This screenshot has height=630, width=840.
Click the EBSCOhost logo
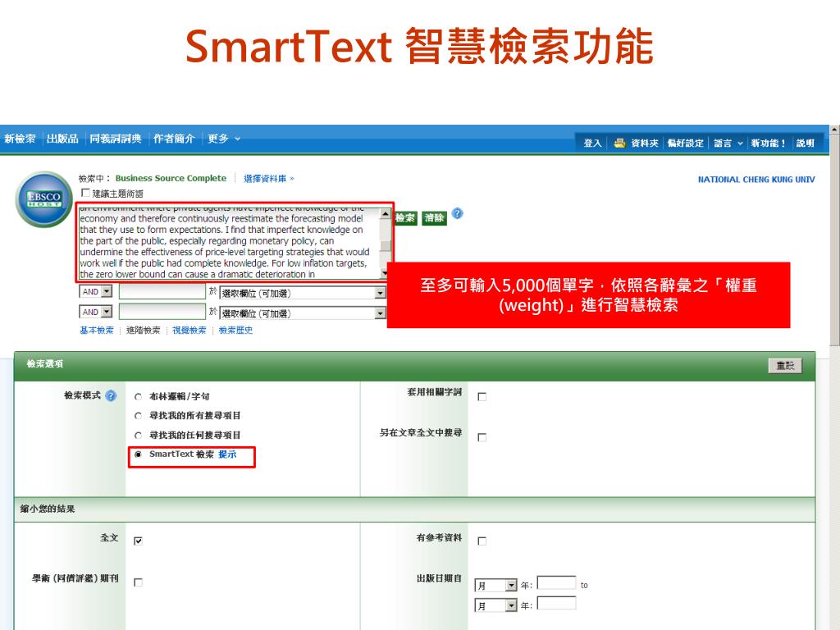44,199
